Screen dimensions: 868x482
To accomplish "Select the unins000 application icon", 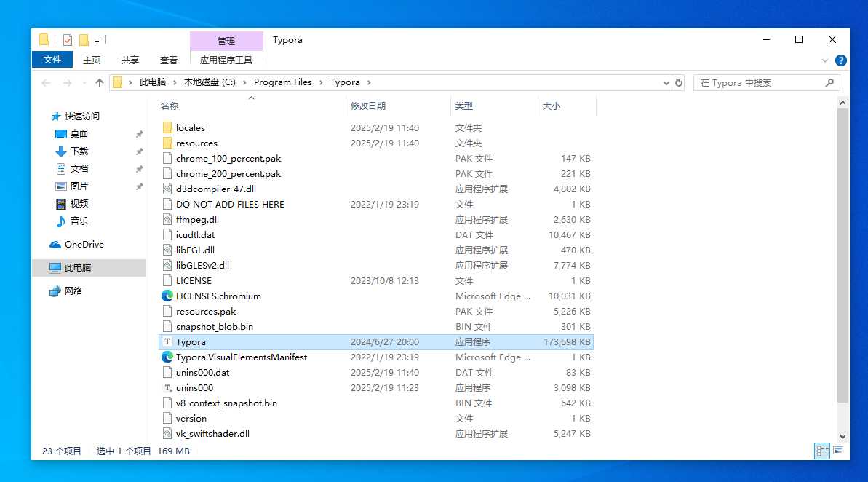I will point(167,388).
